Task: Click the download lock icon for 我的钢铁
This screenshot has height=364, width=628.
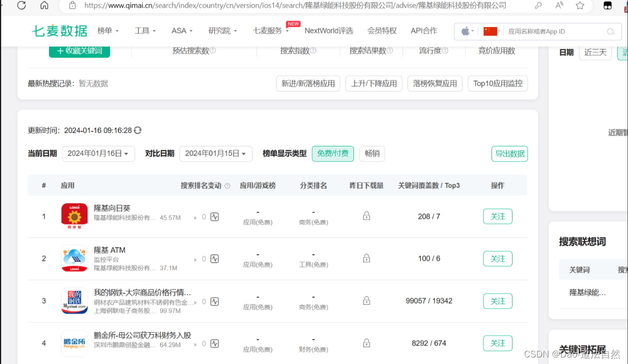Action: pyautogui.click(x=366, y=301)
